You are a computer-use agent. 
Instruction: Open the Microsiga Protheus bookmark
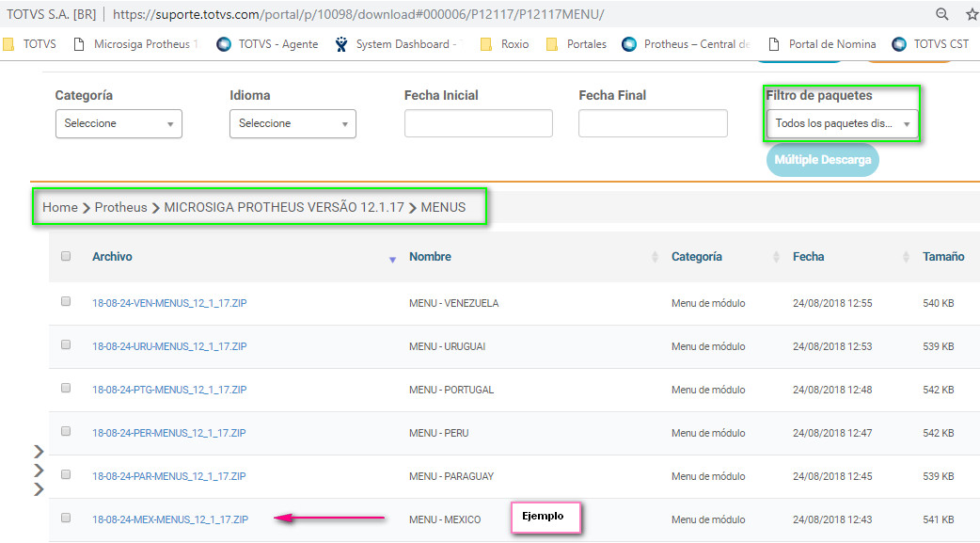(x=135, y=44)
